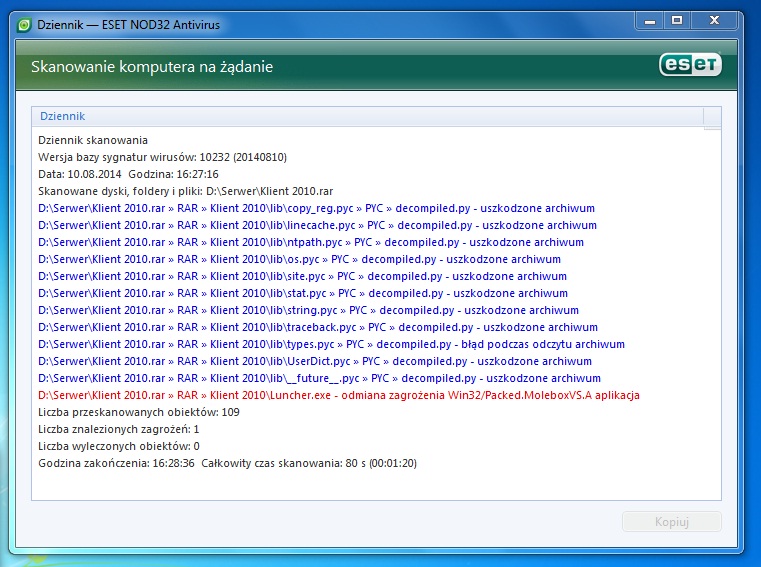Minimize the Dziennik window
761x567 pixels.
click(650, 21)
